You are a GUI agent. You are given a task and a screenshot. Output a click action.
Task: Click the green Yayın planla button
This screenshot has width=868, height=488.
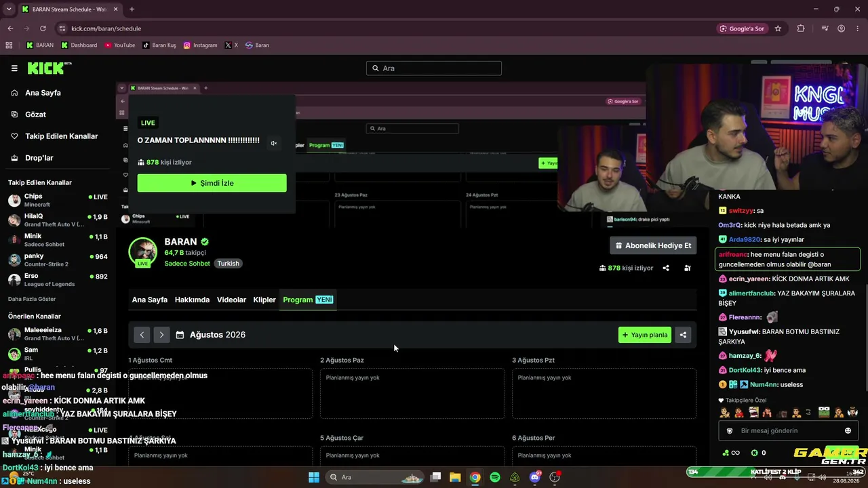point(645,335)
